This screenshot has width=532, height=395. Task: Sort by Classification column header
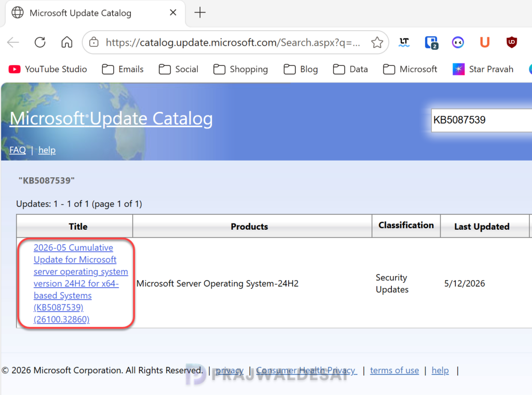tap(406, 226)
